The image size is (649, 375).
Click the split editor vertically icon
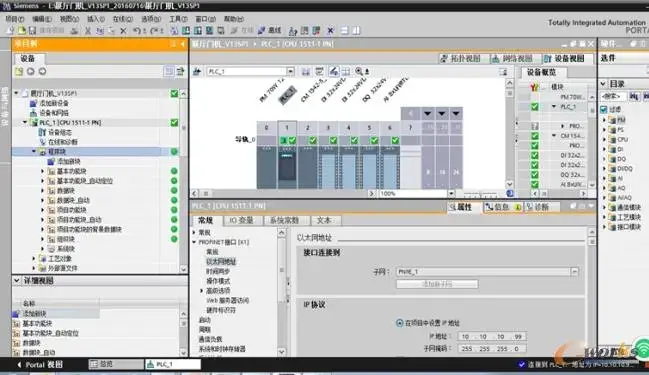click(x=356, y=31)
